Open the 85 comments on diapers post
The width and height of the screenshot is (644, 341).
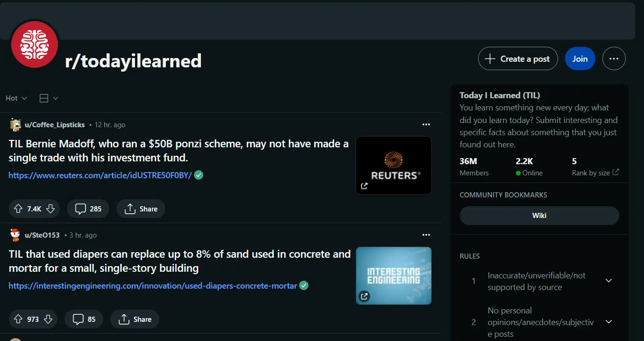[84, 319]
